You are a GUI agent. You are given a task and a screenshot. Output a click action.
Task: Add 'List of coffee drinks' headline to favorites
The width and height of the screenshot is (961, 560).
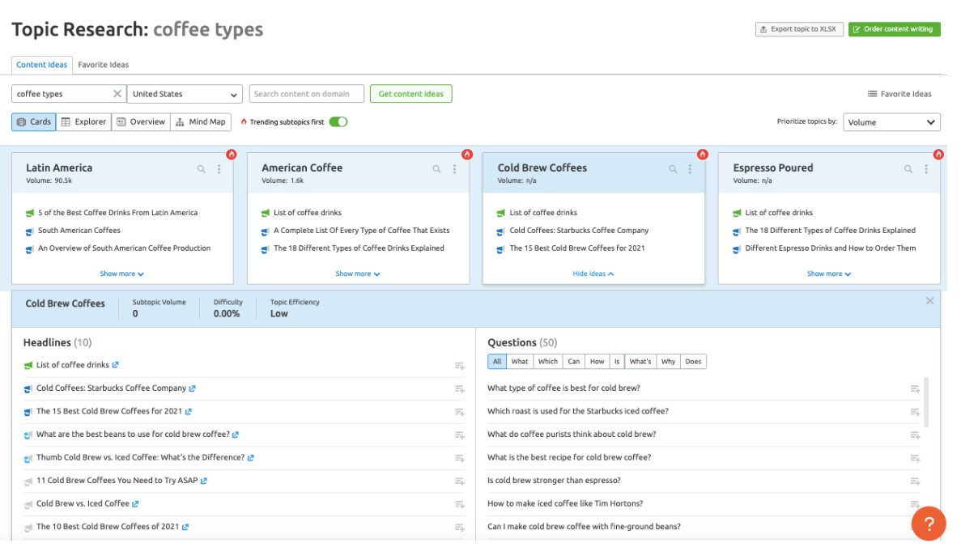click(459, 366)
